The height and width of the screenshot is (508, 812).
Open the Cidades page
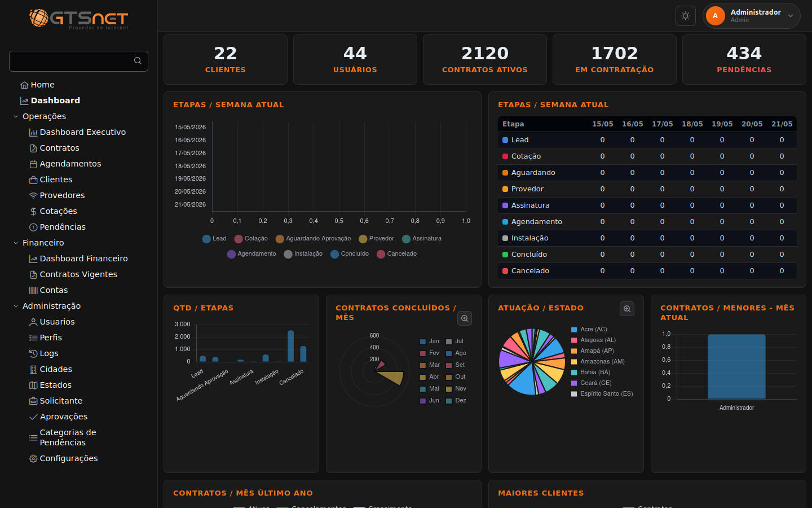tap(56, 369)
